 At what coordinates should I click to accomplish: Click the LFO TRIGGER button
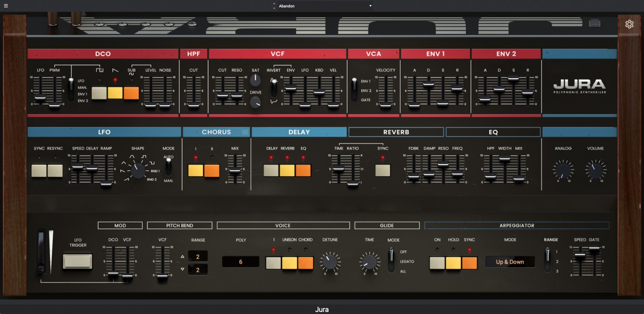point(78,261)
